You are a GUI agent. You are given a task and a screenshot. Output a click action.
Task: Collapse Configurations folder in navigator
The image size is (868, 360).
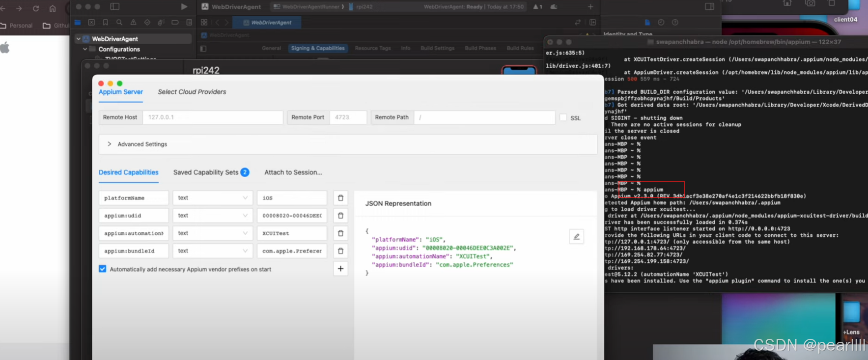[x=85, y=49]
